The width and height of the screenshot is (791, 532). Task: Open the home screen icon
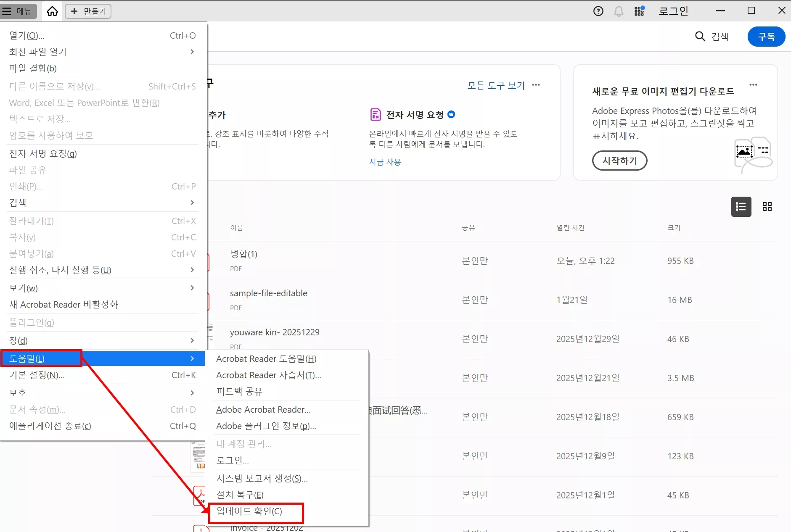pyautogui.click(x=52, y=11)
